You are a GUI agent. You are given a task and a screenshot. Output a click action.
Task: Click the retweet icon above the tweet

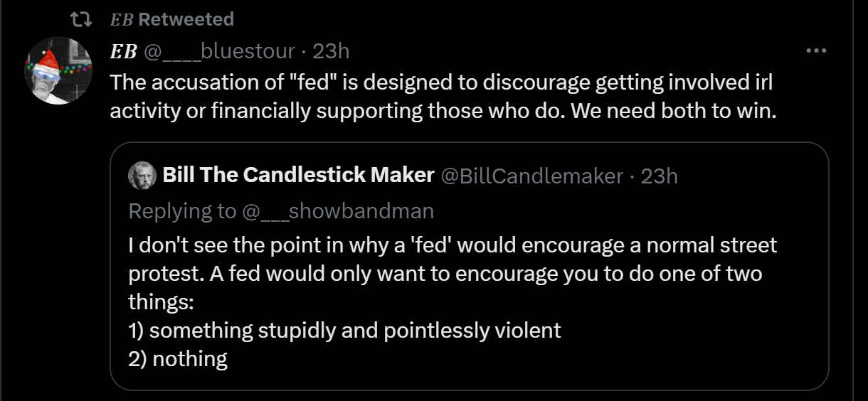point(83,19)
